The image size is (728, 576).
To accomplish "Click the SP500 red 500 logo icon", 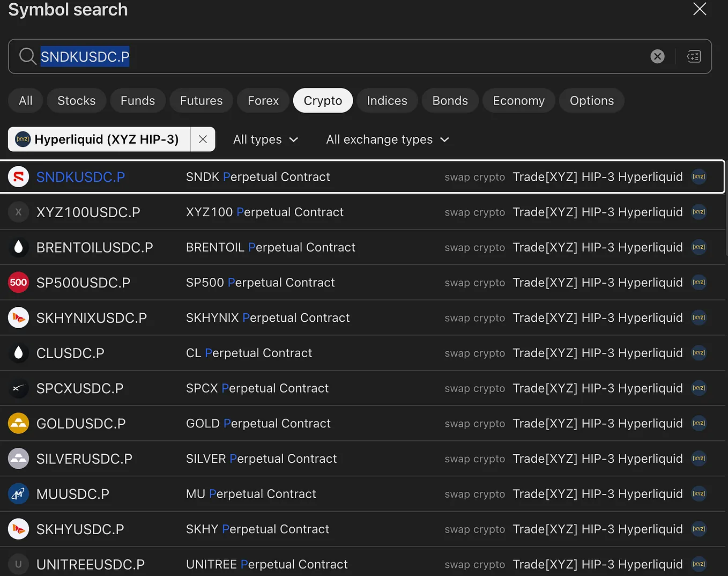I will coord(18,283).
